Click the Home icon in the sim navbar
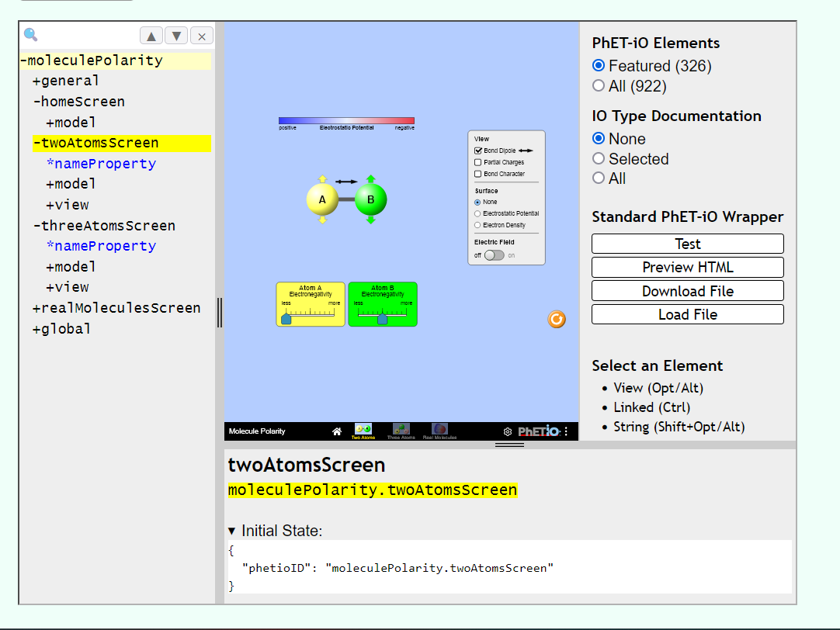The image size is (840, 630). pyautogui.click(x=338, y=429)
